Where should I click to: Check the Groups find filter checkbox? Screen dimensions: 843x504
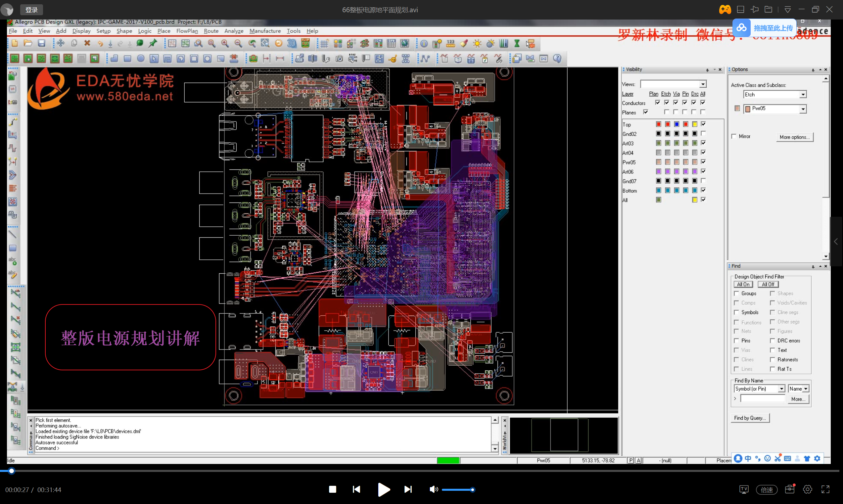pyautogui.click(x=736, y=293)
